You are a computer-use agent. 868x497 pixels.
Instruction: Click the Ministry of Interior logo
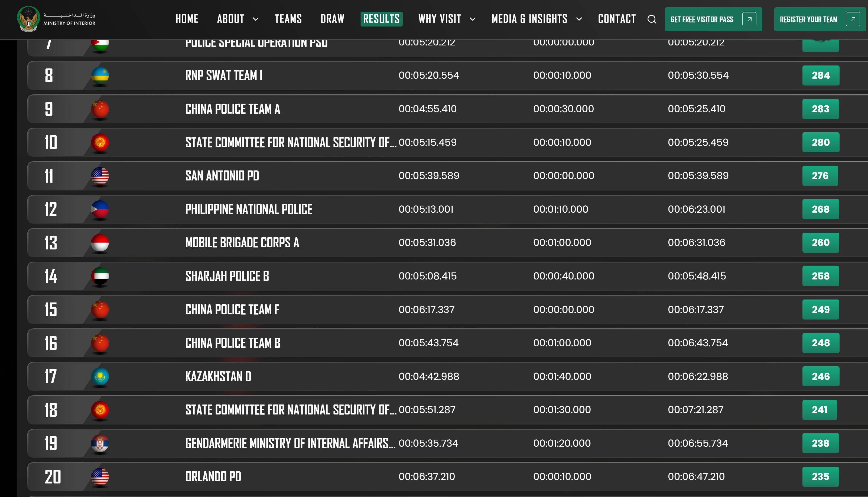[x=29, y=19]
